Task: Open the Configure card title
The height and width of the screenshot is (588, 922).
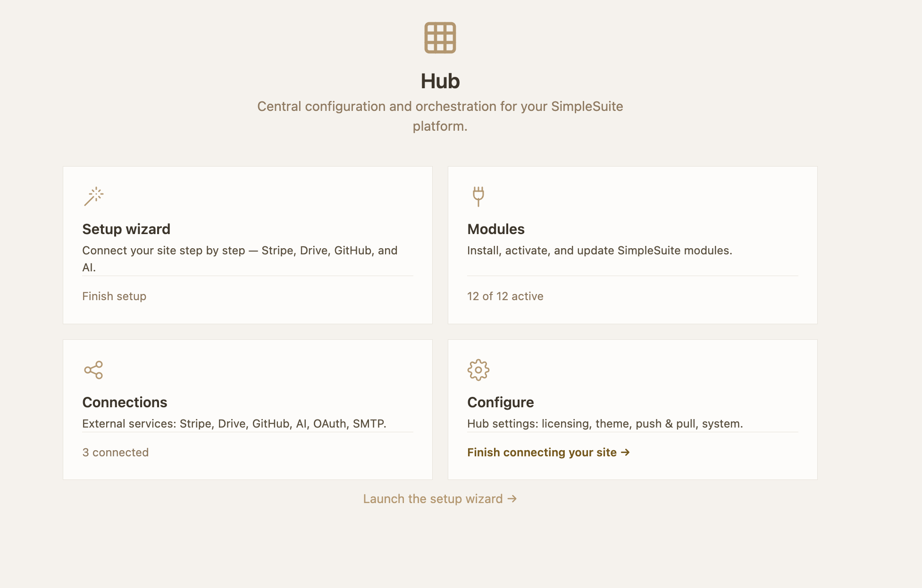Action: tap(500, 403)
